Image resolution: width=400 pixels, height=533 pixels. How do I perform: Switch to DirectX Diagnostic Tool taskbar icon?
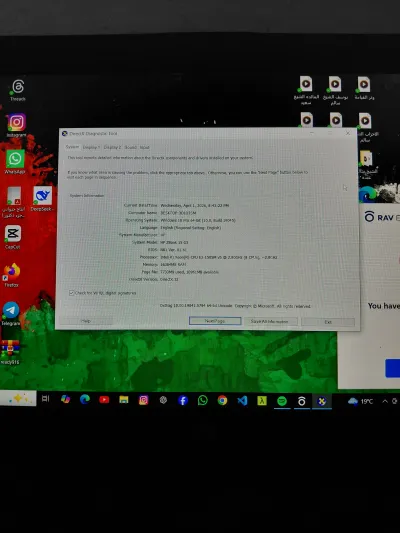coord(321,401)
